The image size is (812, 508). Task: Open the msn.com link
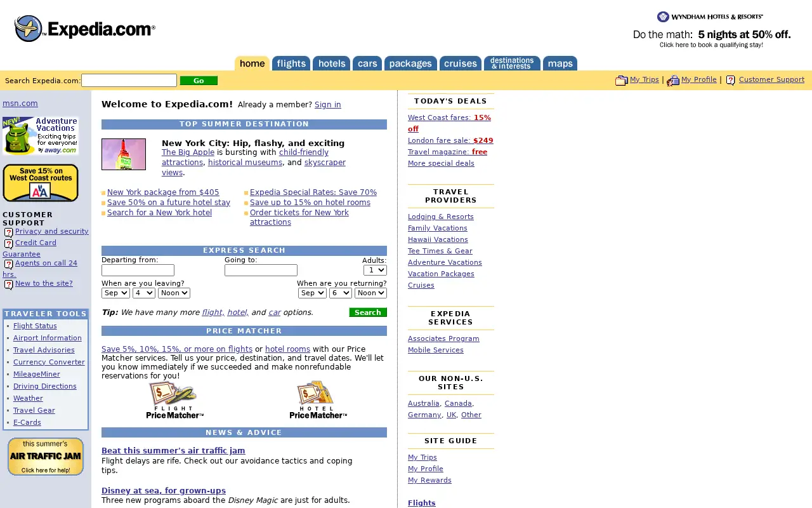click(20, 104)
